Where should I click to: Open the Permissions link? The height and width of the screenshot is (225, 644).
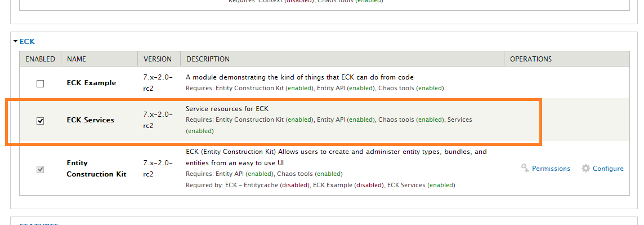pyautogui.click(x=551, y=169)
